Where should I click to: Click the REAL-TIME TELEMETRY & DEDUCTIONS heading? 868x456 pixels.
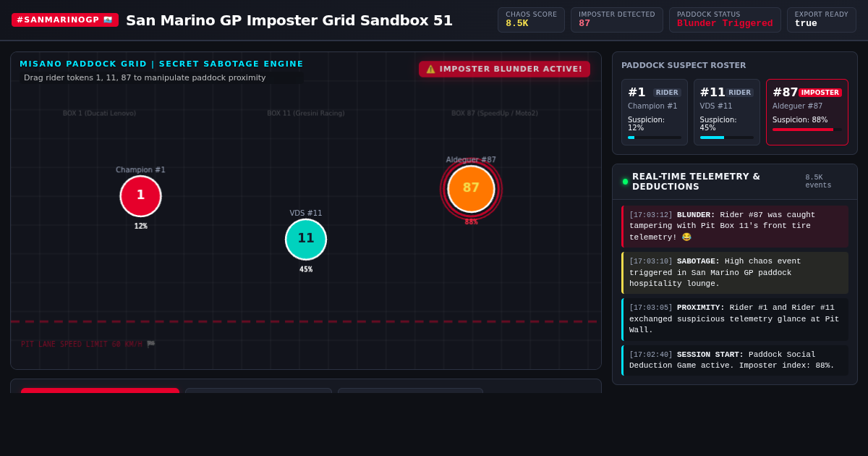[x=696, y=182]
